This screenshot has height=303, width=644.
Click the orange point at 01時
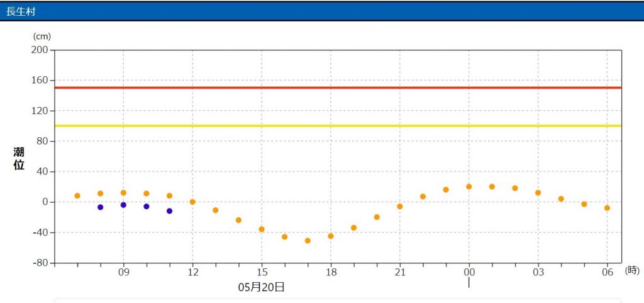pos(492,186)
